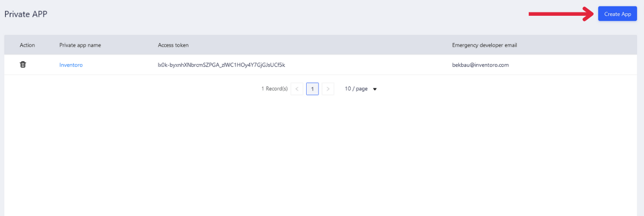Click the Access token column header
Image resolution: width=644 pixels, height=216 pixels.
(173, 45)
